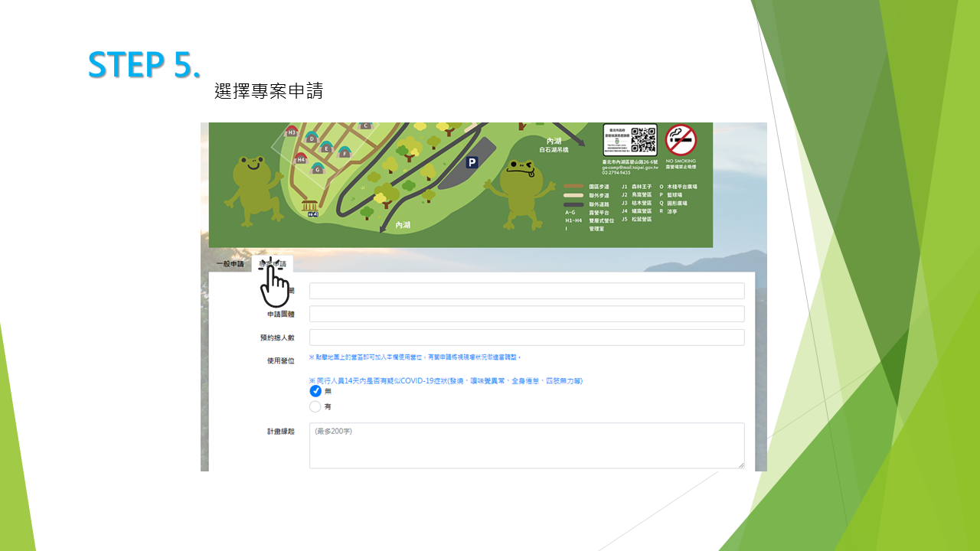Screen dimensions: 980x551
Task: Pick tent site E on the map
Action: point(327,146)
